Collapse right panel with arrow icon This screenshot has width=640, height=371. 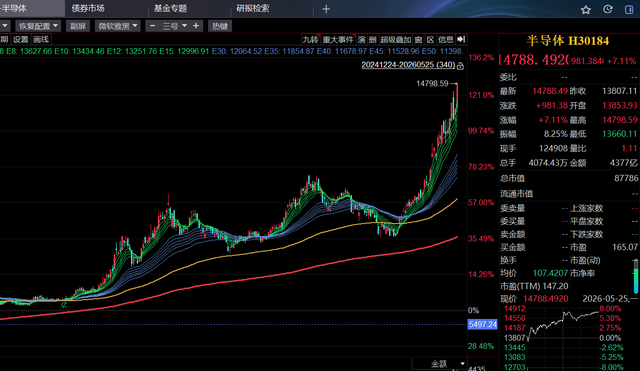click(461, 39)
